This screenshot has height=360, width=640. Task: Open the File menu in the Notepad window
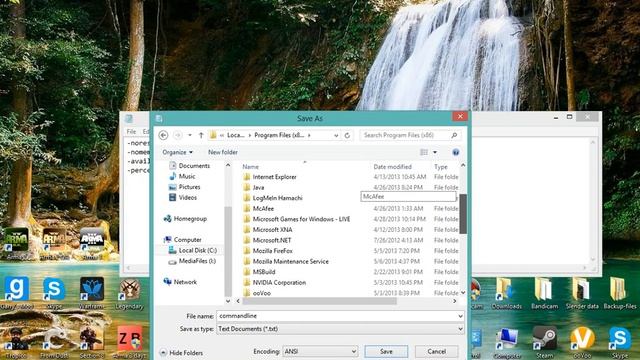point(131,131)
